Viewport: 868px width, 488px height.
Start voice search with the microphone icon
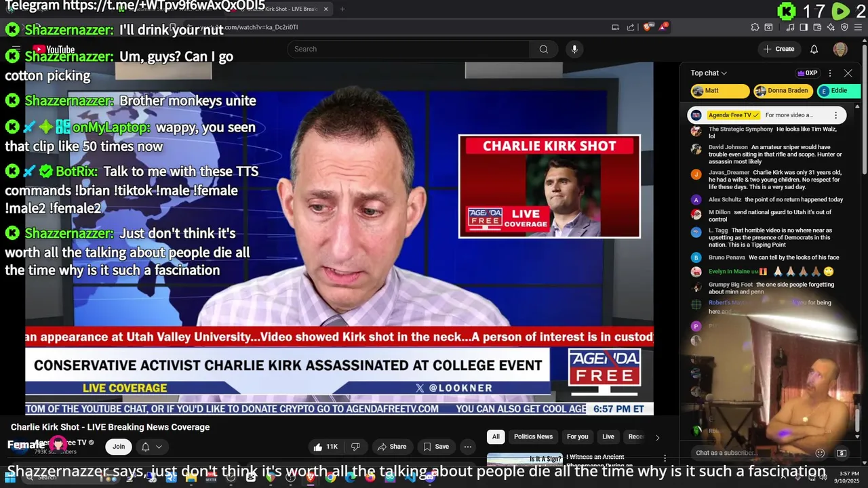coord(574,49)
